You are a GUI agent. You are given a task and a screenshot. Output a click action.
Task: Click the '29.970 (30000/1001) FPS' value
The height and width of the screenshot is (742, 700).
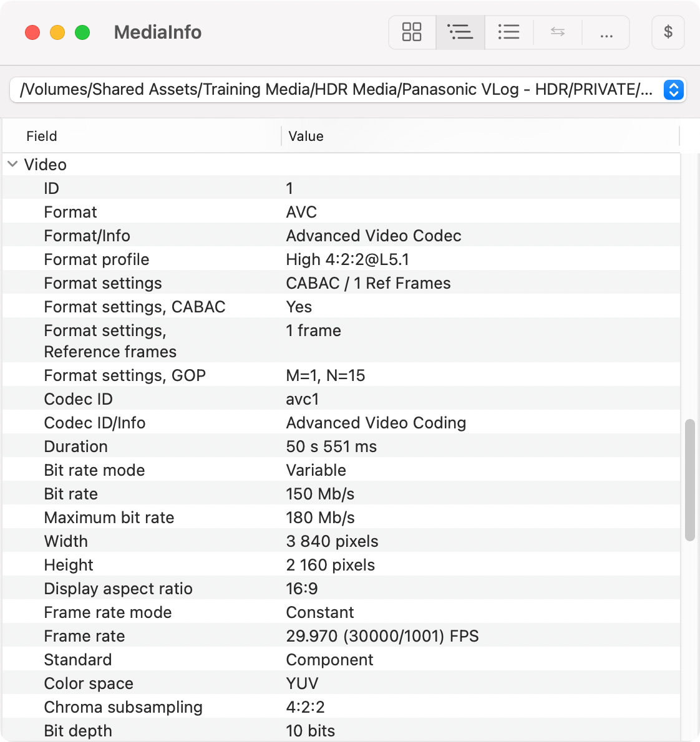tap(382, 635)
